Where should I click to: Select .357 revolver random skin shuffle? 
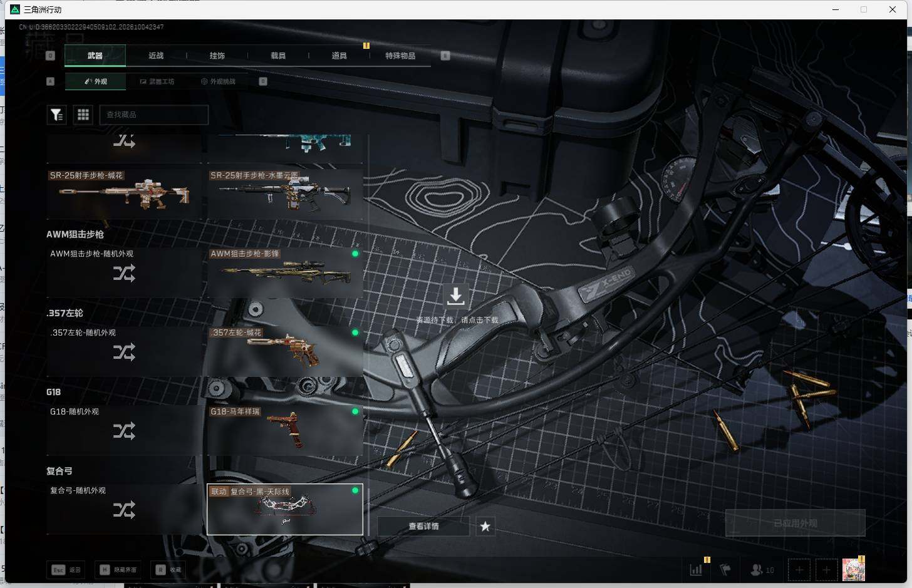[x=125, y=351]
